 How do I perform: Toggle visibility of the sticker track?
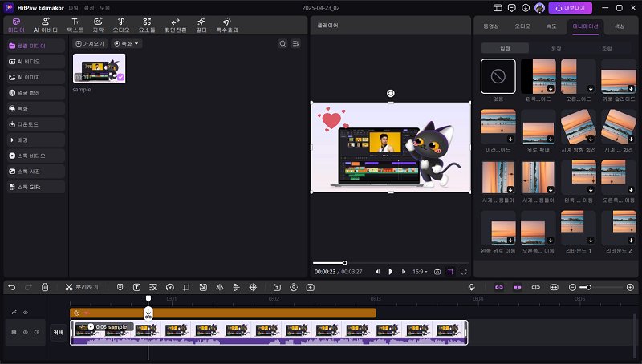[x=26, y=313]
